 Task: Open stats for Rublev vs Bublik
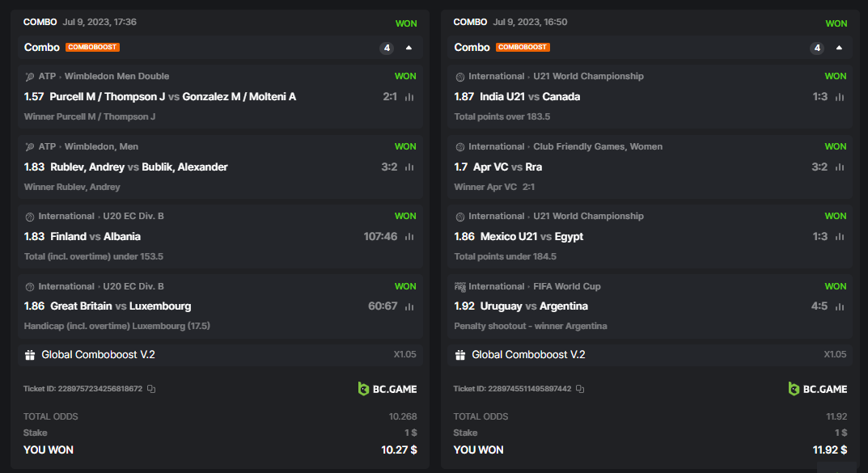[x=409, y=167]
